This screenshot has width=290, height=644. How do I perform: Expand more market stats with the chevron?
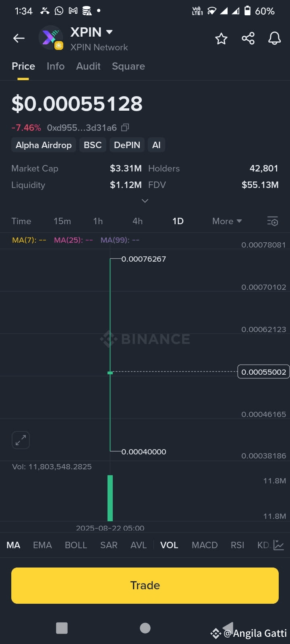coord(145,200)
